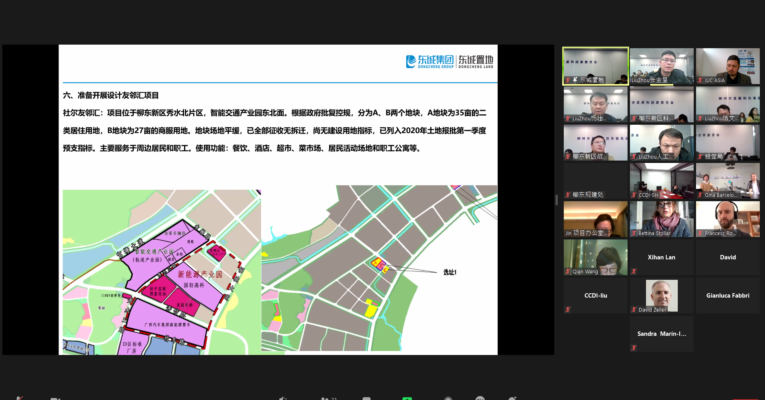
Task: Select the David Zeller profile photo
Action: tap(662, 294)
